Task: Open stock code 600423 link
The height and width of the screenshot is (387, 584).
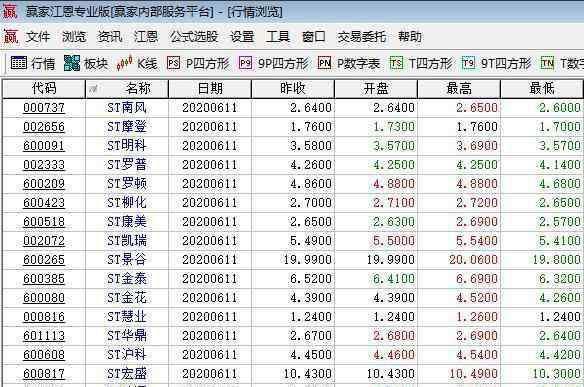Action: click(x=44, y=203)
